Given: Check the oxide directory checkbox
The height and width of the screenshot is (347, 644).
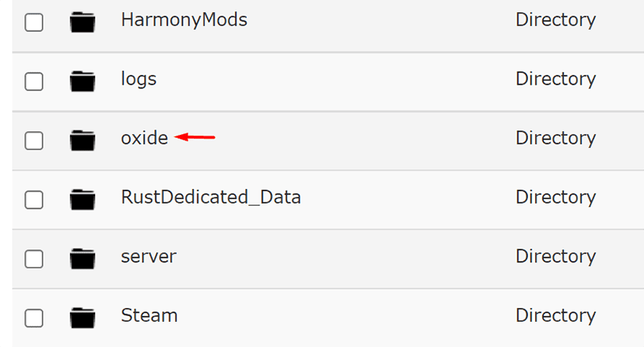Looking at the screenshot, I should (34, 140).
